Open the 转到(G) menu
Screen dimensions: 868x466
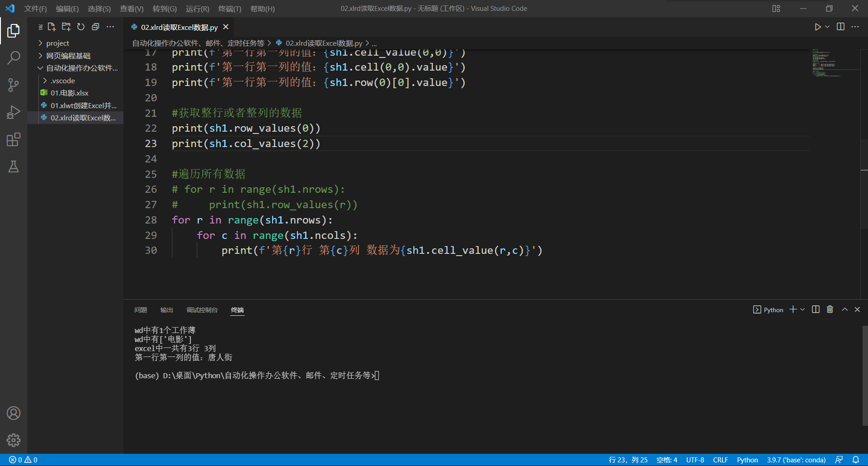[165, 9]
